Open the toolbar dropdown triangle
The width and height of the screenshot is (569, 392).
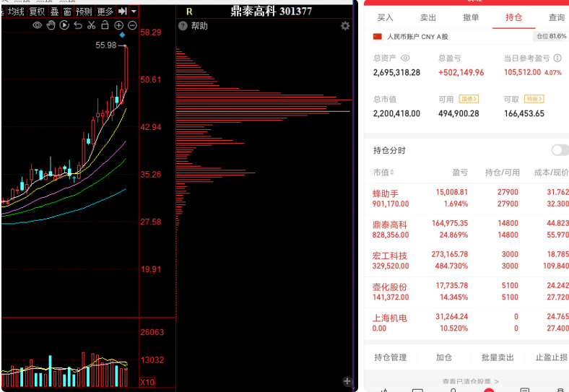[x=134, y=12]
